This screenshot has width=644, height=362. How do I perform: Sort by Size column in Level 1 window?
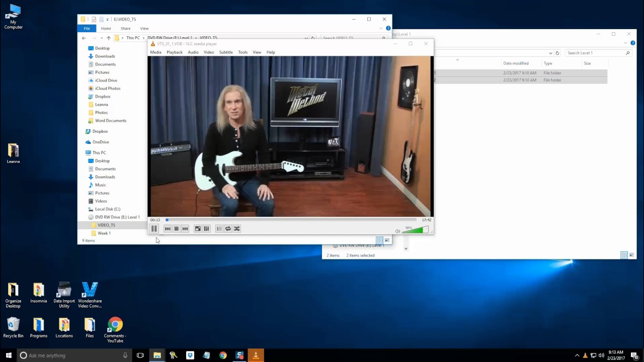(587, 63)
